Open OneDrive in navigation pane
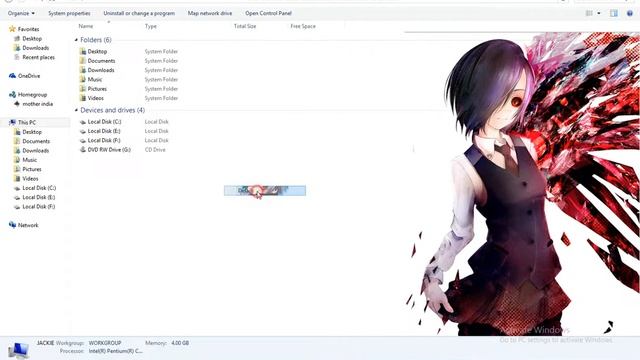640x360 pixels. [29, 76]
